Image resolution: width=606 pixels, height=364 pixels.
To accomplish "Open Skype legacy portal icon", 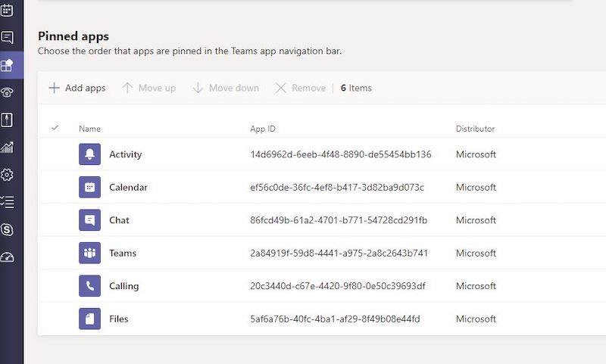I will click(x=7, y=229).
